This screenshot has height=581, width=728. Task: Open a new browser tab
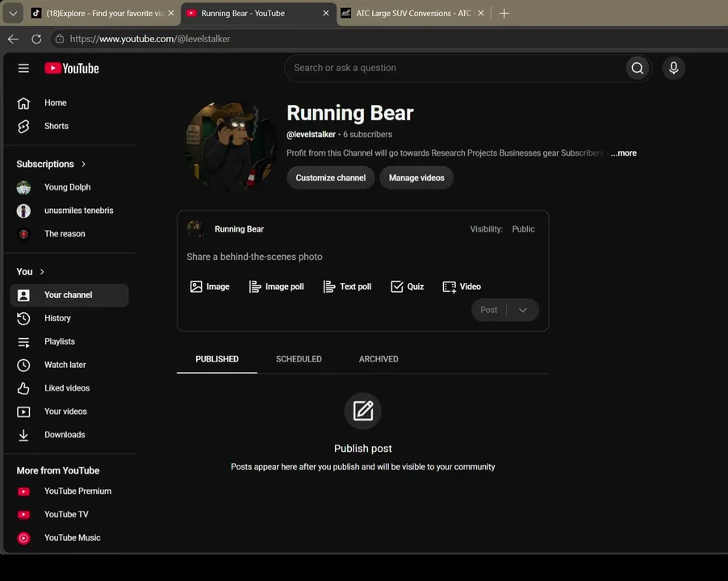tap(504, 14)
